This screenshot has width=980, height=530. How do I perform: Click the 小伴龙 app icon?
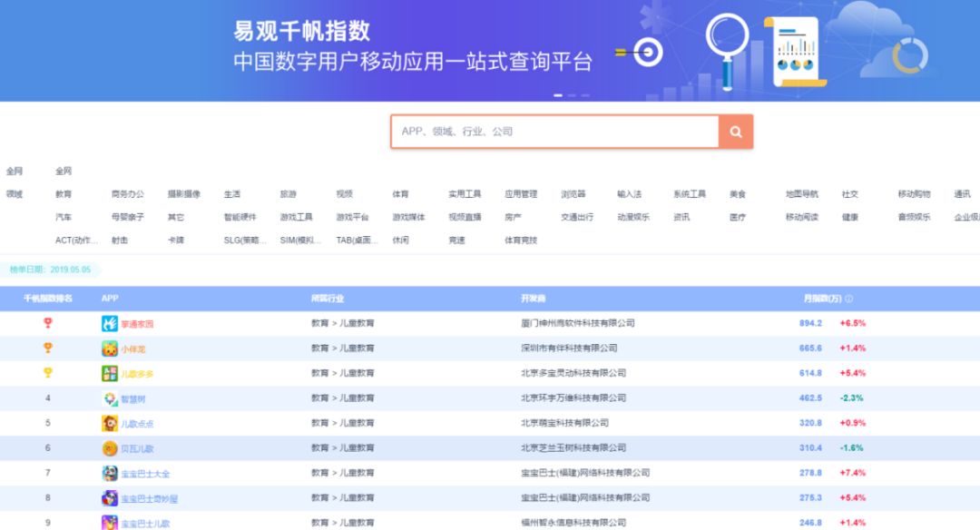click(x=110, y=348)
